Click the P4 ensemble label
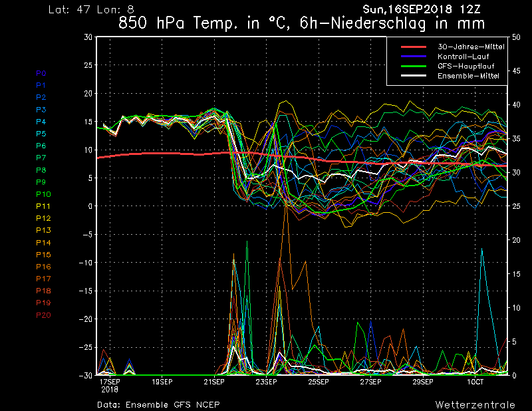The height and width of the screenshot is (411, 532). click(41, 122)
